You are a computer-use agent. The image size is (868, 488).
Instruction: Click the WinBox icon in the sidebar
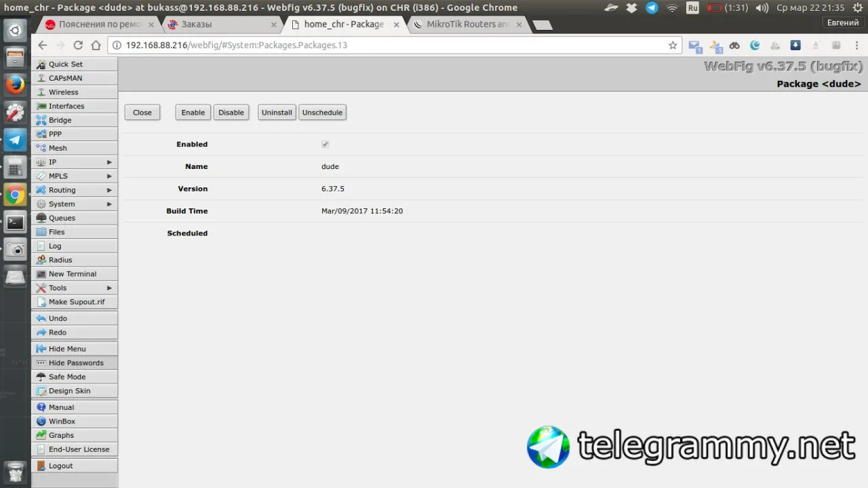click(x=41, y=421)
